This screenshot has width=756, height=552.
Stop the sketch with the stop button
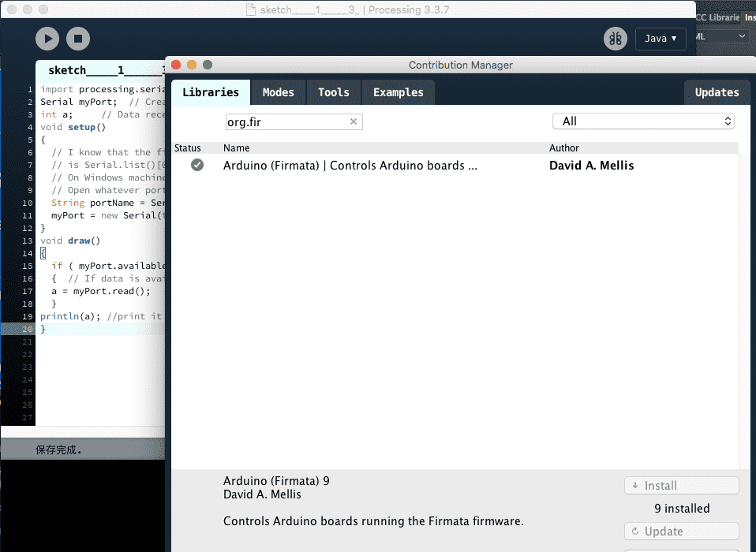[78, 39]
